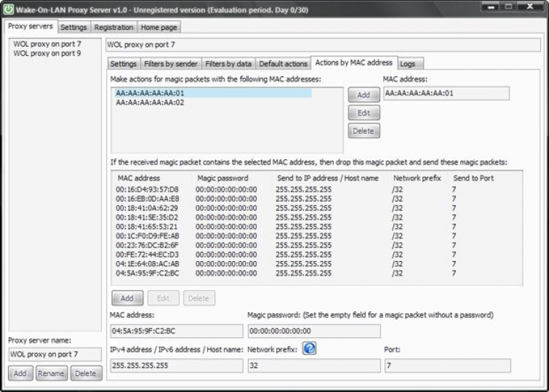Open the inner Settings tab of the proxy
This screenshot has height=392, width=549.
(x=123, y=64)
